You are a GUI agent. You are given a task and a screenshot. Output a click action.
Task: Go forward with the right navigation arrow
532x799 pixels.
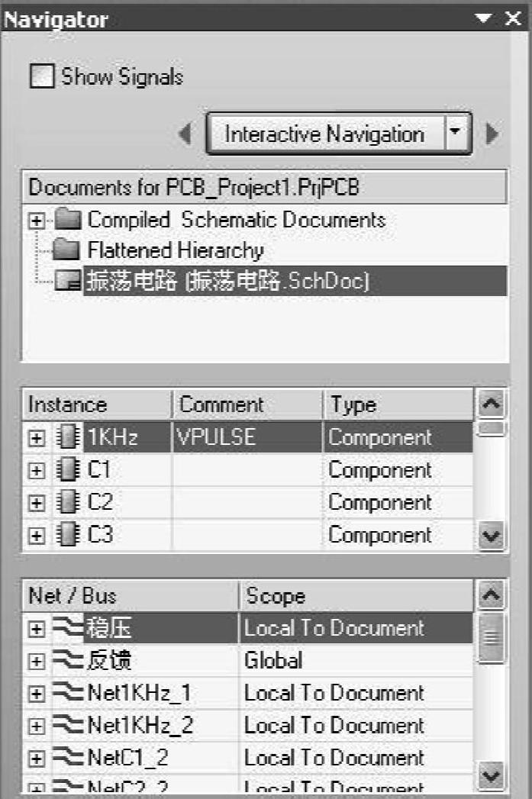coord(492,134)
